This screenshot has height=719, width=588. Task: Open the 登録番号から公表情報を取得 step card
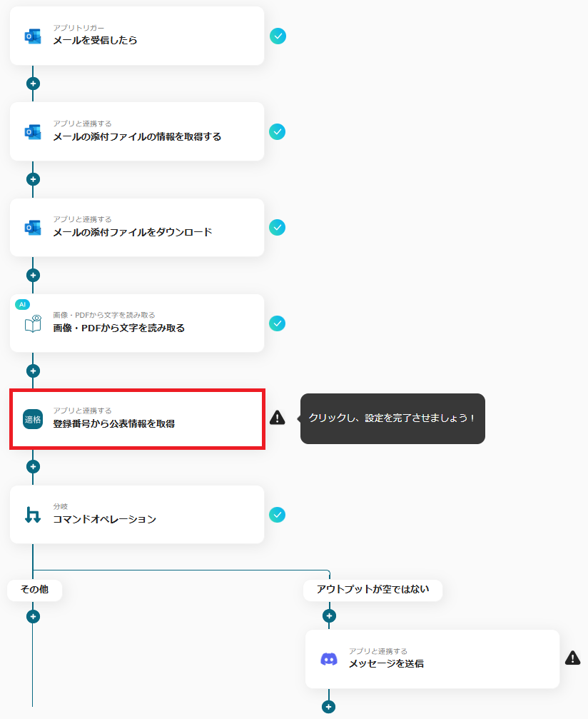coord(137,419)
